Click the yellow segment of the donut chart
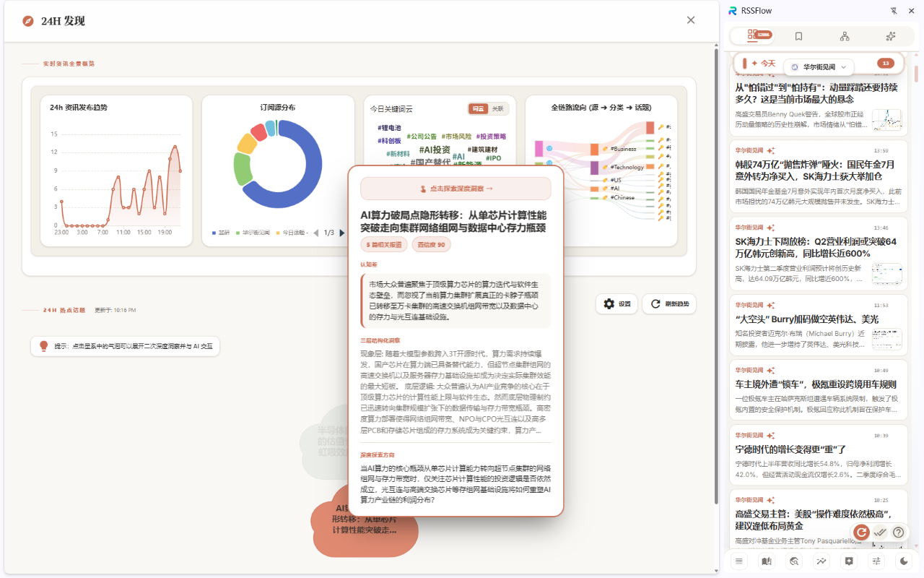This screenshot has width=924, height=578. 246,144
